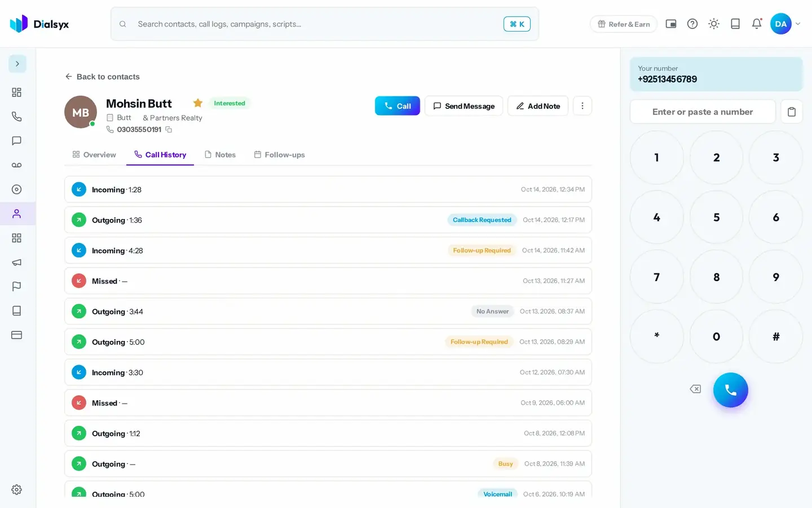Viewport: 812px width, 508px height.
Task: Call Mohsin Butt
Action: tap(398, 106)
